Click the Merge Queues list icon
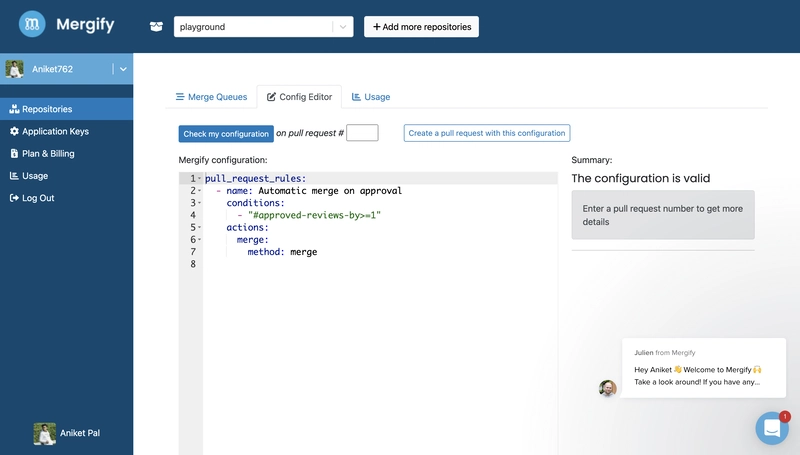Viewport: 800px width, 455px height. pyautogui.click(x=180, y=96)
